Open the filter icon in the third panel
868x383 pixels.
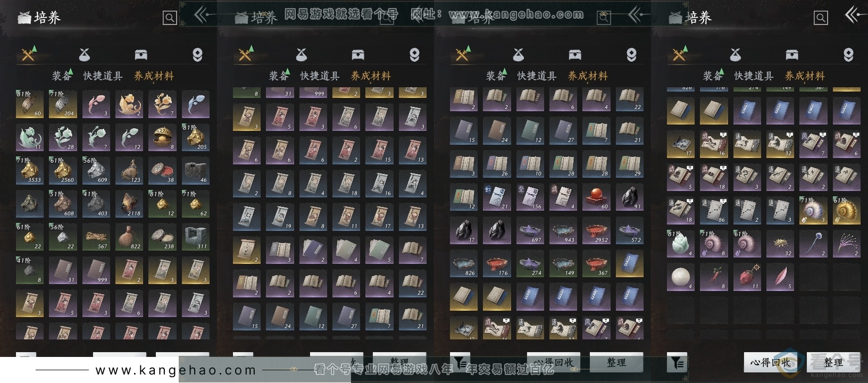point(460,362)
